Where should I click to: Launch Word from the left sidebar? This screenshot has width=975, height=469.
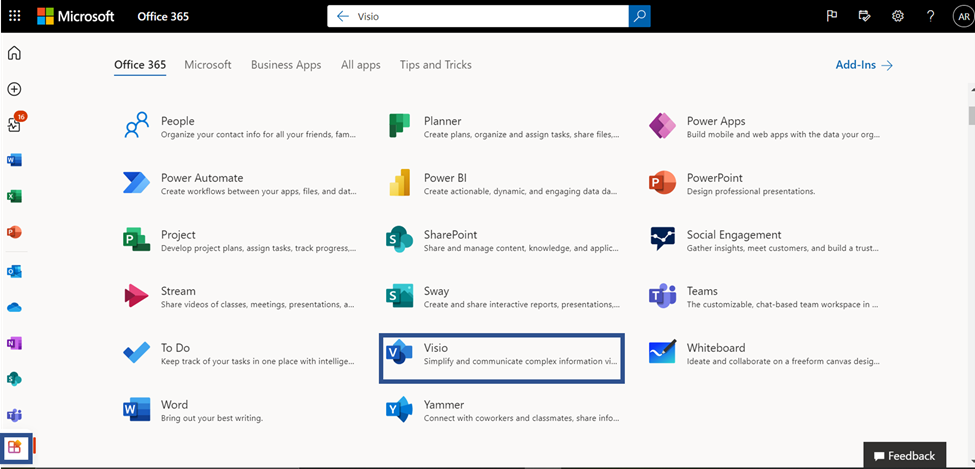click(x=14, y=160)
